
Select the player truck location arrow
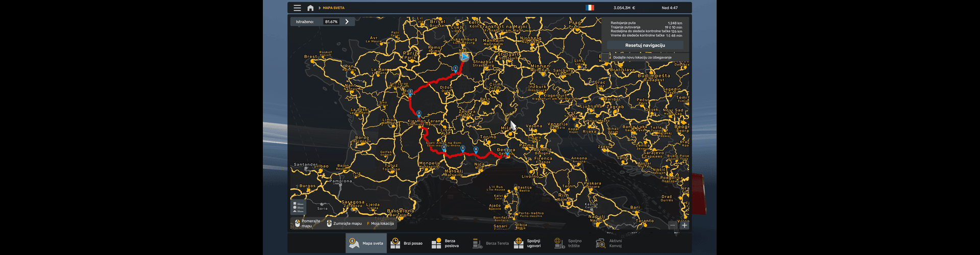[464, 57]
